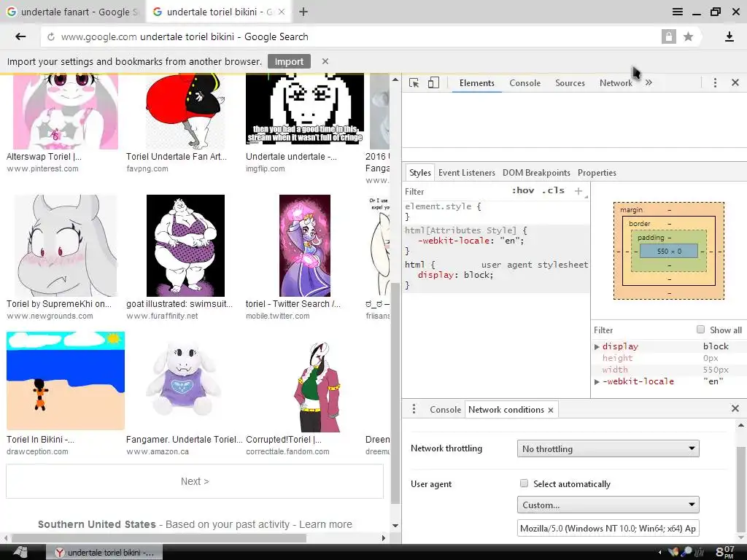Select the DOM Breakpoints tab
Viewport: 747px width, 560px height.
coord(536,172)
